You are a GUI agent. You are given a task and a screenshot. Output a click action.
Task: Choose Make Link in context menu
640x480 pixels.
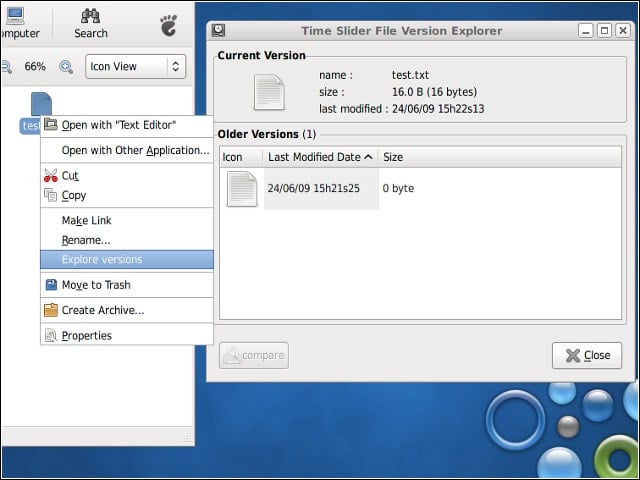point(127,220)
